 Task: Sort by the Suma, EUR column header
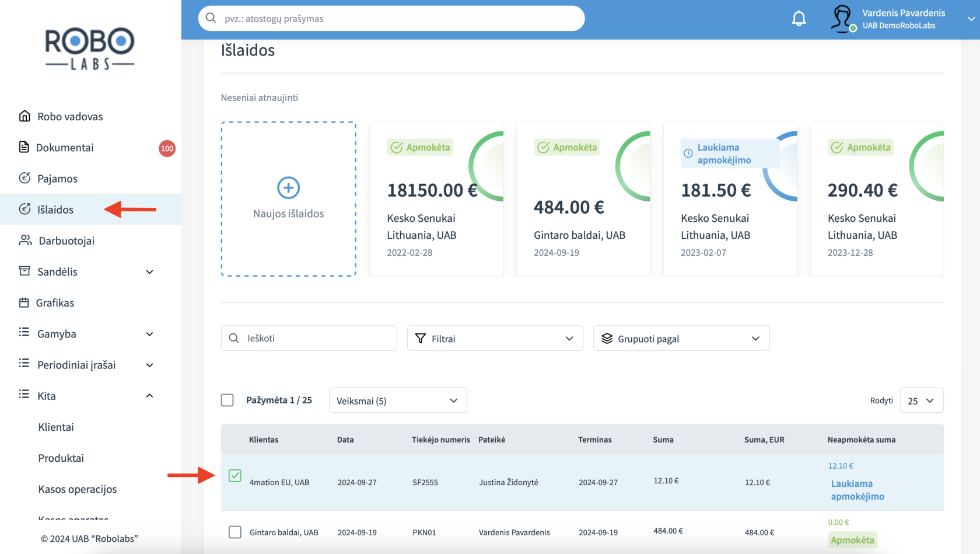click(764, 440)
